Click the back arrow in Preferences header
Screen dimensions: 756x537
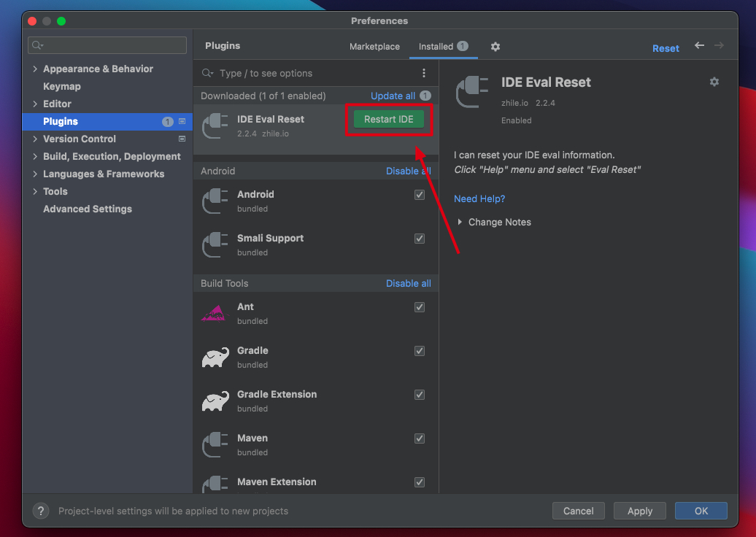(x=699, y=46)
